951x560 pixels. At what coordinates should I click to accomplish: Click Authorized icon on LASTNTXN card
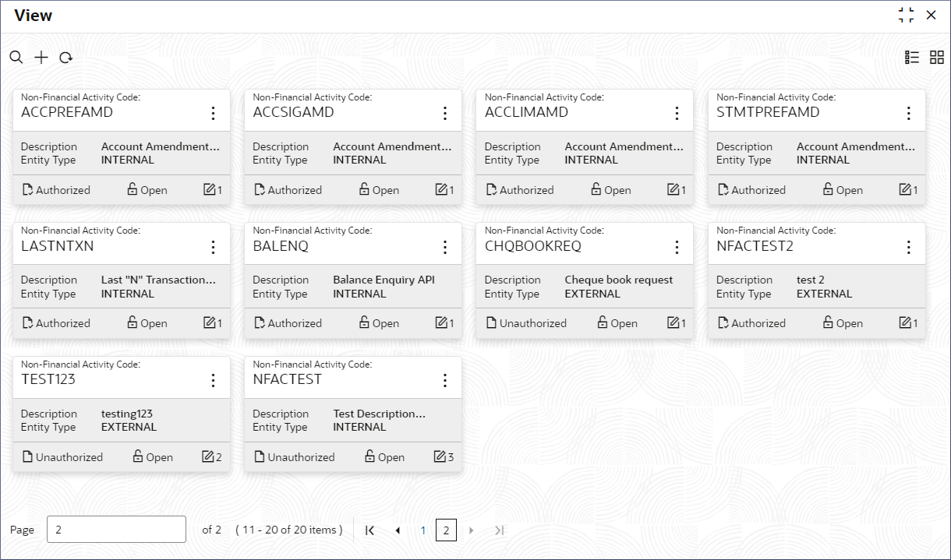pyautogui.click(x=27, y=322)
